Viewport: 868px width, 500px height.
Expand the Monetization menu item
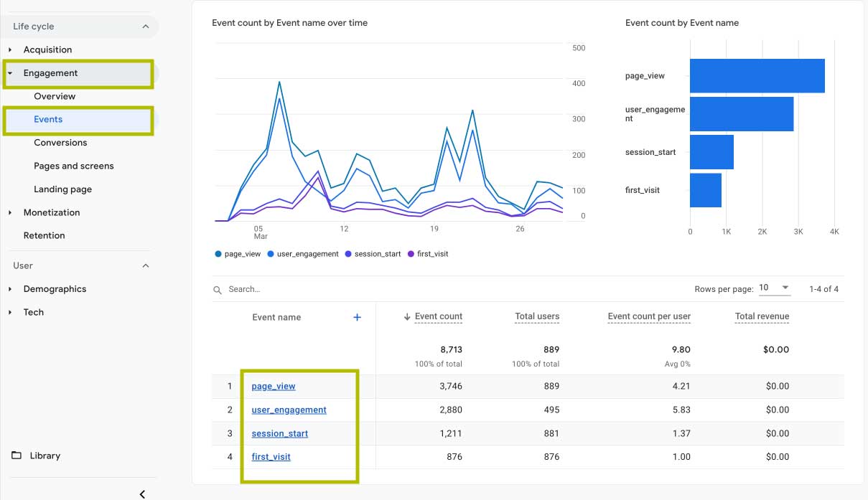click(10, 212)
